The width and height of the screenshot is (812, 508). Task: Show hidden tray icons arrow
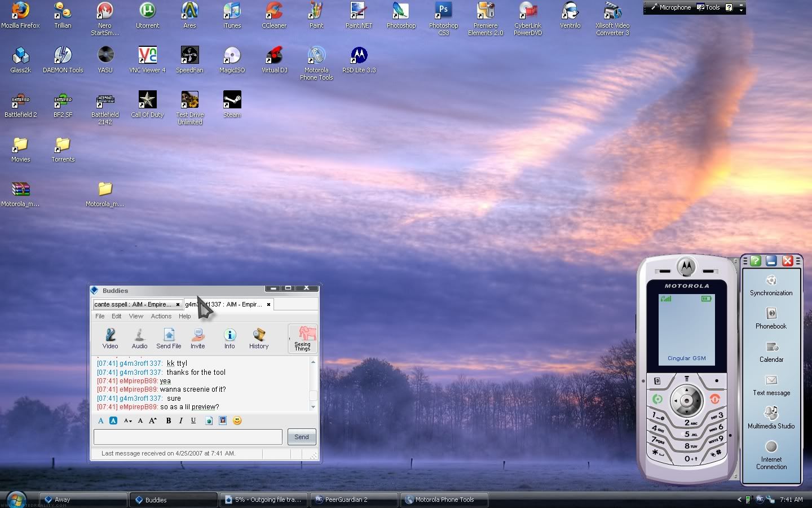click(x=739, y=500)
